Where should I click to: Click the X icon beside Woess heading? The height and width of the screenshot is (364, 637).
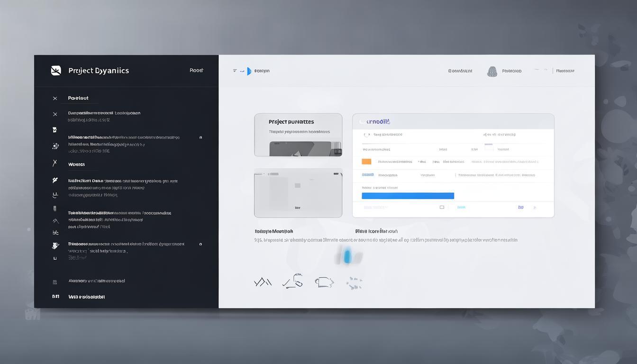55,163
